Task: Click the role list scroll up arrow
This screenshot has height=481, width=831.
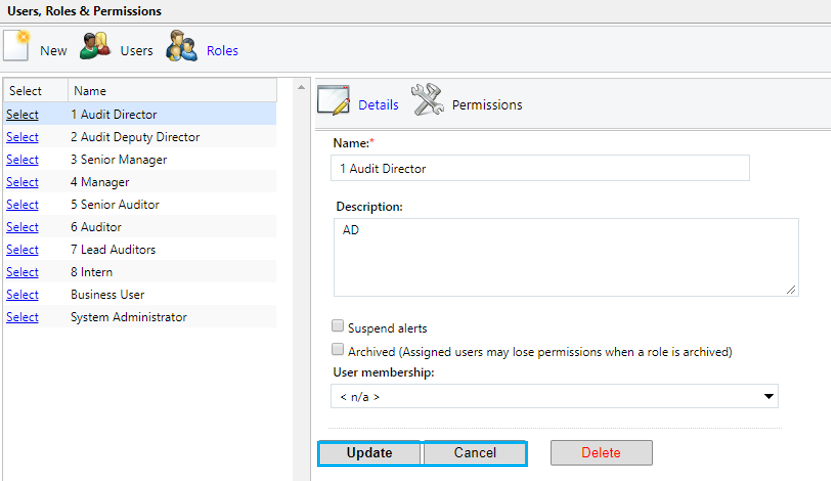Action: tap(302, 87)
